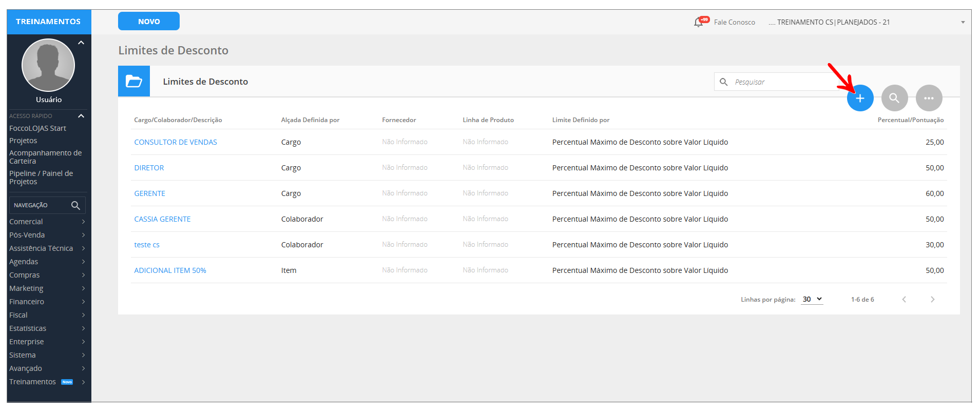Open the store selector dropdown arrow

click(x=963, y=22)
